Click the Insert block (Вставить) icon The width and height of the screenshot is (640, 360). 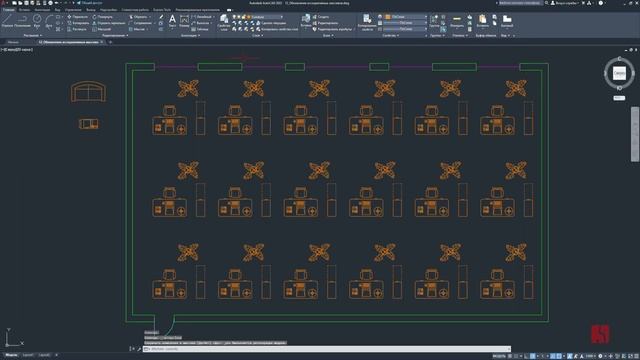point(306,21)
